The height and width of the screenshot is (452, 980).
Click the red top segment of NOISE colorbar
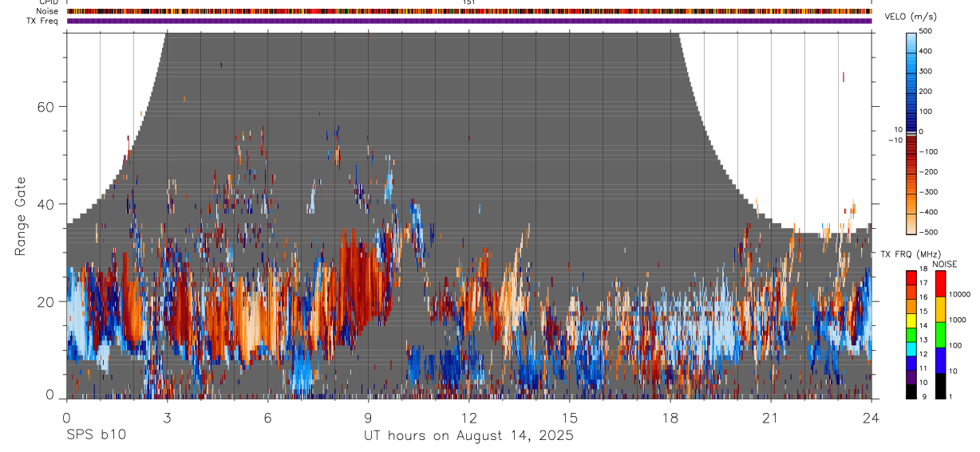[940, 283]
